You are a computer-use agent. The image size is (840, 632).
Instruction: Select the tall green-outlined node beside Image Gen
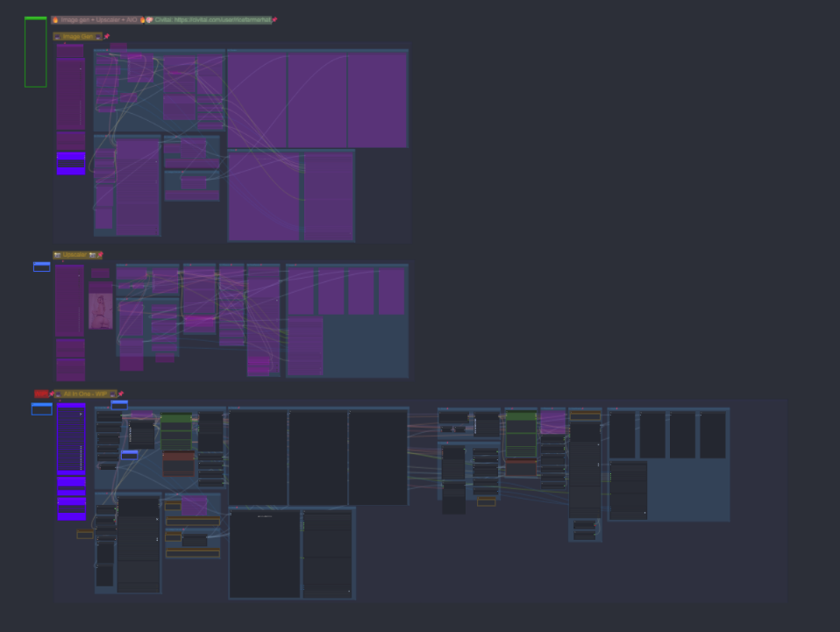pyautogui.click(x=35, y=52)
